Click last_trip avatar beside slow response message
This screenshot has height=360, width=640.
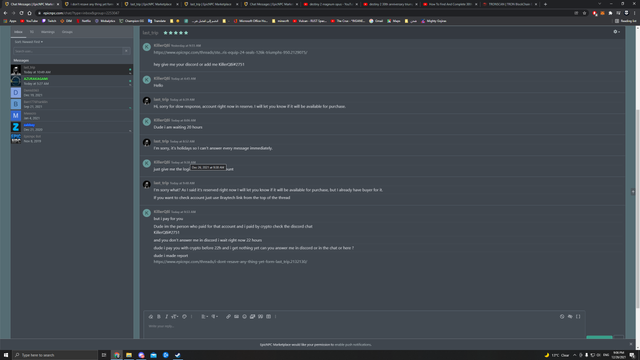tap(147, 100)
